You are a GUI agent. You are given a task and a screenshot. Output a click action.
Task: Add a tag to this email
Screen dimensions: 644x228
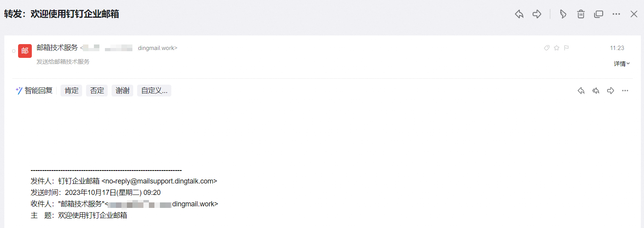[547, 48]
